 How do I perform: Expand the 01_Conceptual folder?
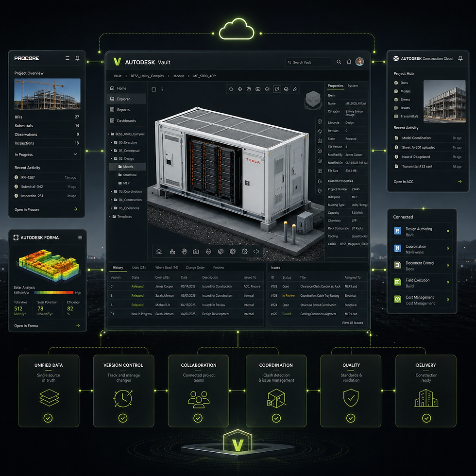click(111, 151)
